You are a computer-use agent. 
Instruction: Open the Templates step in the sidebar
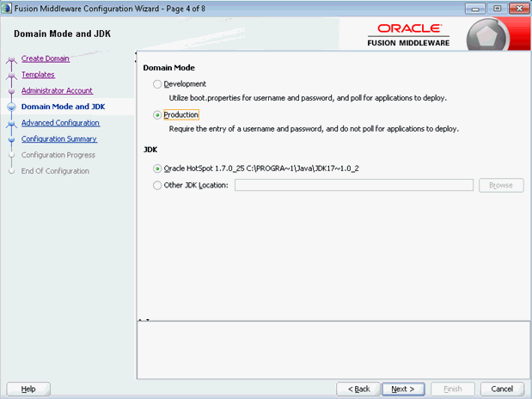[38, 75]
